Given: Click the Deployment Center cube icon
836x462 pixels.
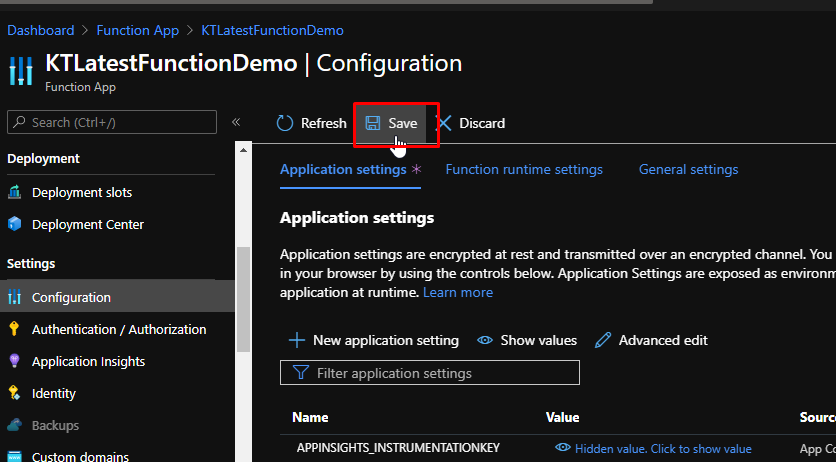Looking at the screenshot, I should [x=15, y=224].
